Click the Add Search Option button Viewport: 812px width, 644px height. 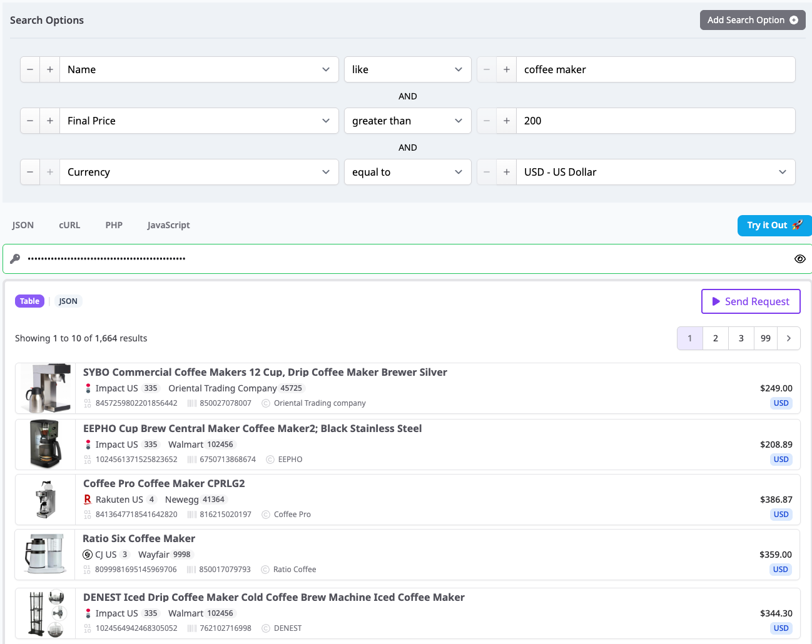[753, 20]
